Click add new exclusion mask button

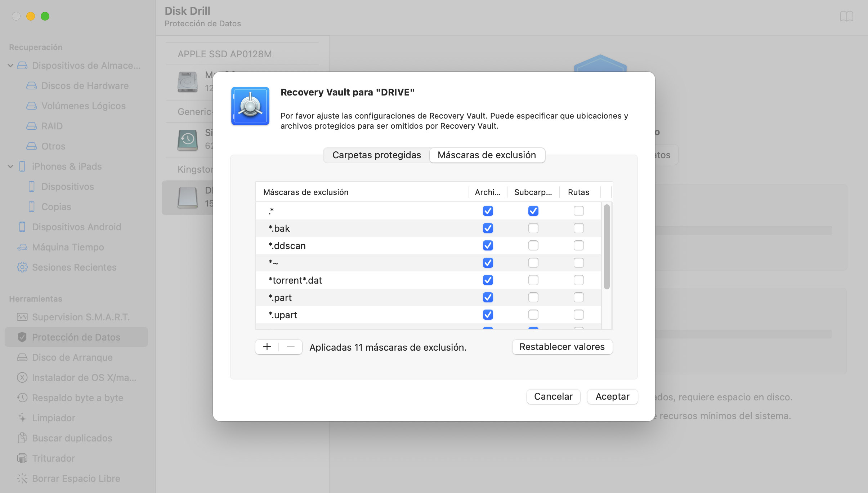coord(267,347)
